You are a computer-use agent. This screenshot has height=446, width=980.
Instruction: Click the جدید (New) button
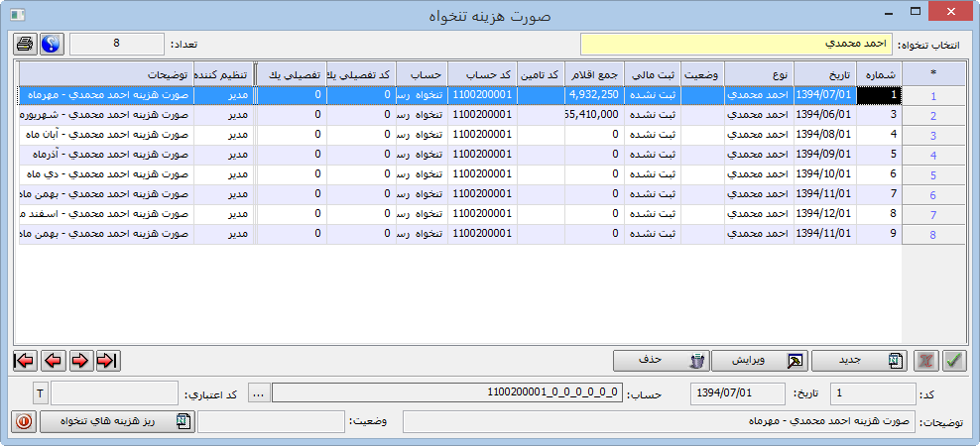861,361
